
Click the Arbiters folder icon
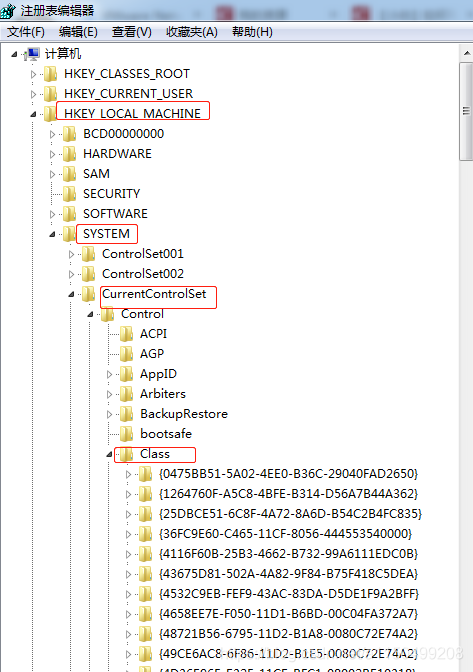126,394
